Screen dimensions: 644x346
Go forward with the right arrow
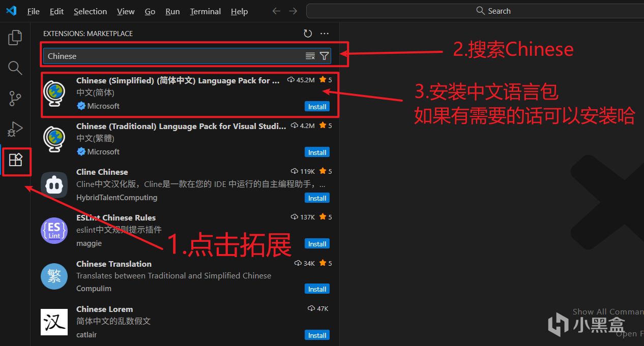point(293,11)
